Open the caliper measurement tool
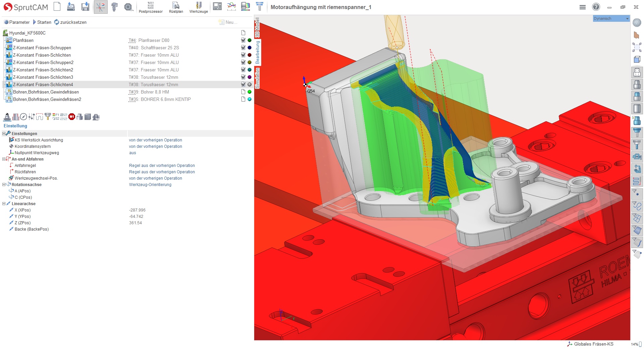The height and width of the screenshot is (362, 644). point(115,7)
